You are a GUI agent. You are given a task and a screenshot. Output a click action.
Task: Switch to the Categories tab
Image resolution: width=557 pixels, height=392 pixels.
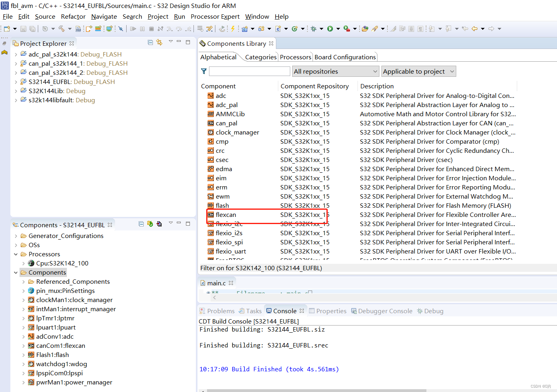pyautogui.click(x=261, y=57)
